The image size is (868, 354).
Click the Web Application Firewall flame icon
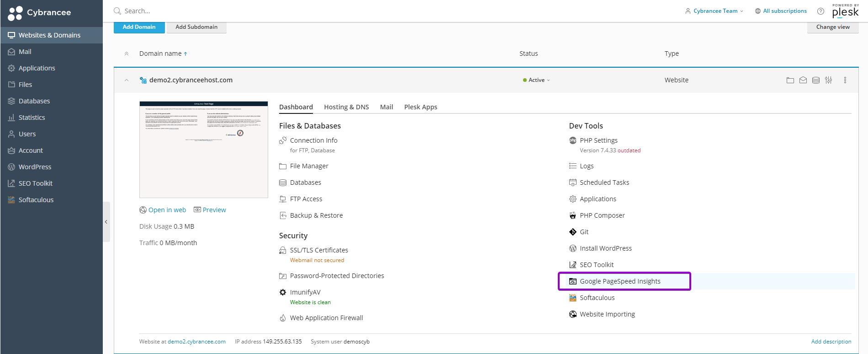(283, 318)
